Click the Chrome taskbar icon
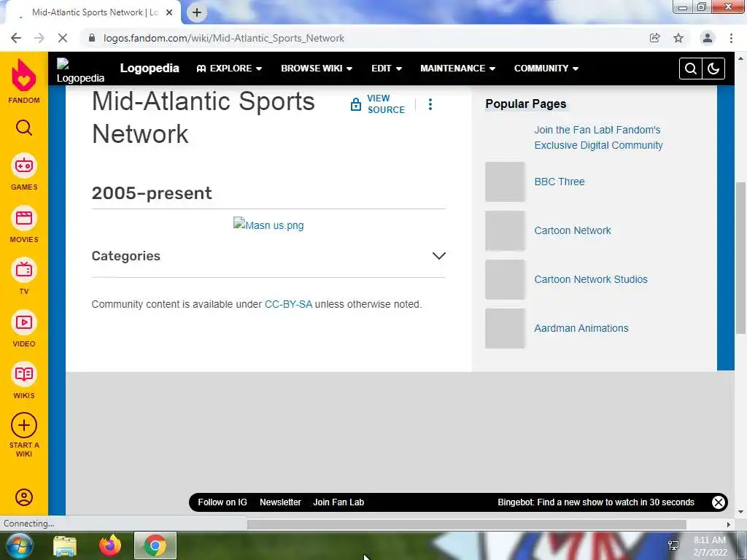The width and height of the screenshot is (747, 560). 155,545
